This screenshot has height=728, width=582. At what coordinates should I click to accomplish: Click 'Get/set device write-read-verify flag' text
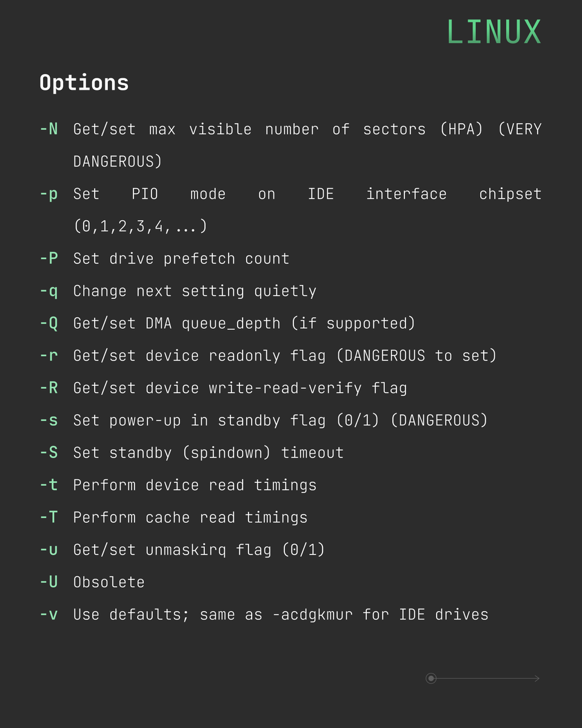pos(240,388)
